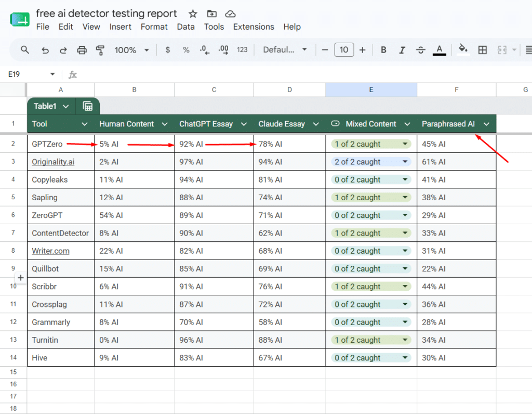Image resolution: width=532 pixels, height=414 pixels.
Task: Follow the Writer.com link
Action: 50,251
